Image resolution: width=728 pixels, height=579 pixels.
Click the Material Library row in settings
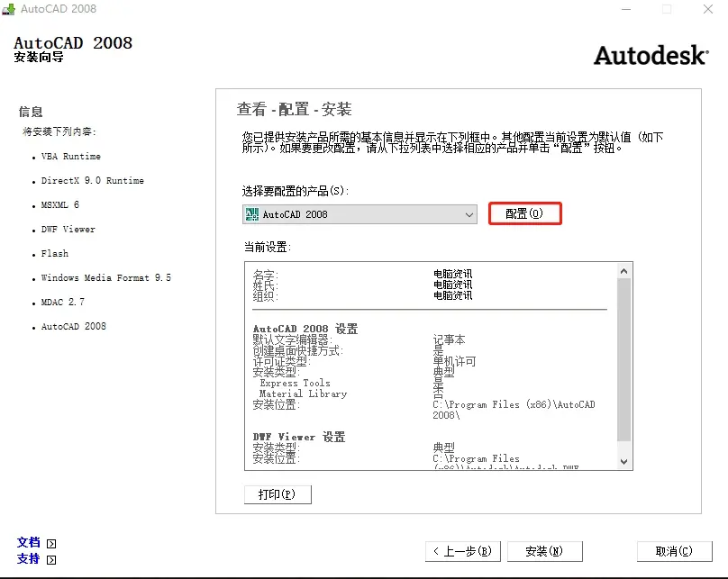pyautogui.click(x=303, y=394)
